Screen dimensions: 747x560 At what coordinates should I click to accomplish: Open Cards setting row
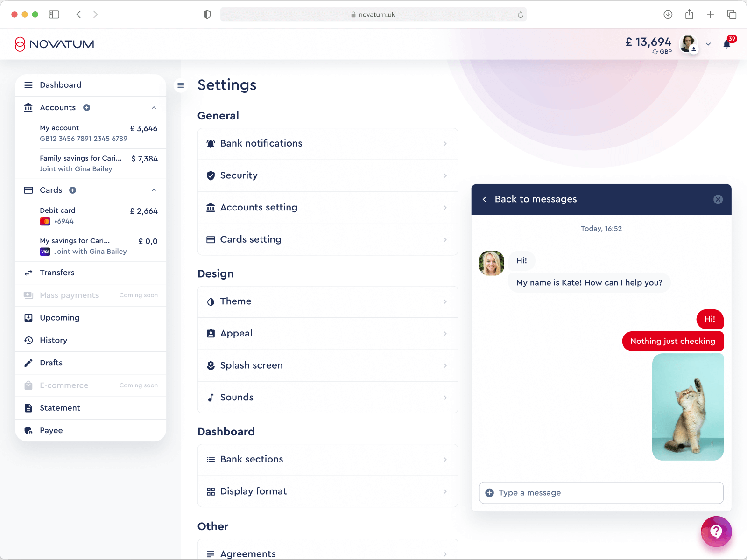click(328, 239)
